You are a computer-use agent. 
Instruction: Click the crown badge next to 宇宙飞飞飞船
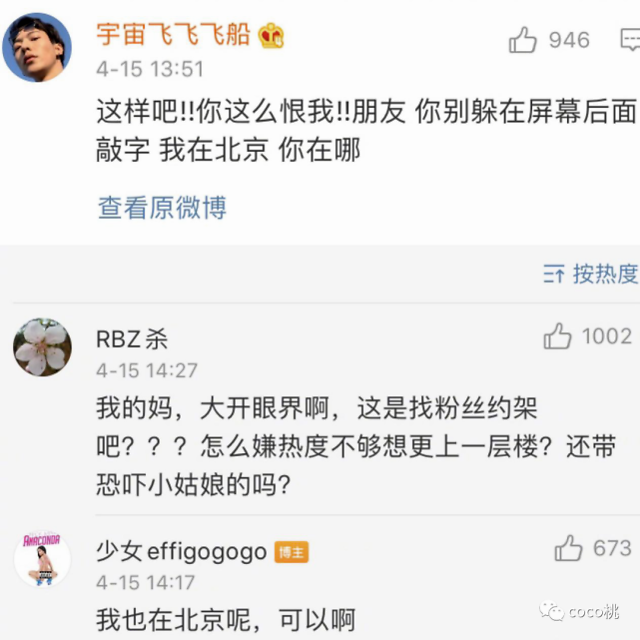[271, 35]
